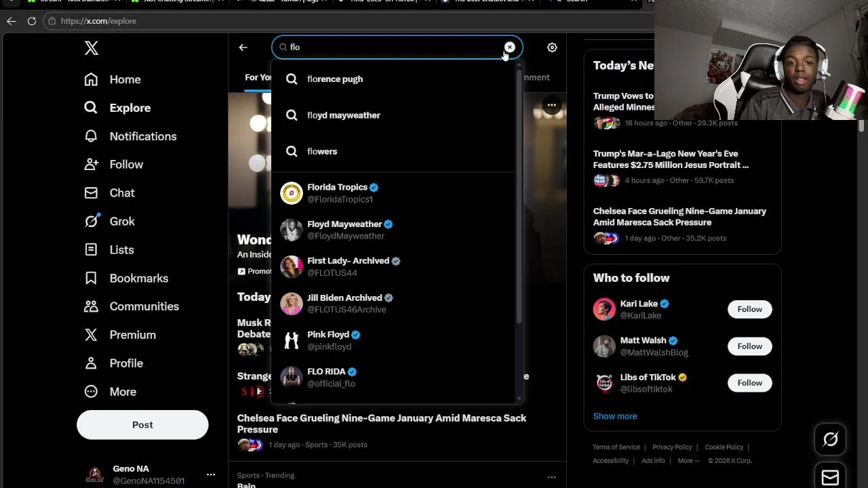This screenshot has width=868, height=488.
Task: Open the Explore page
Action: click(117, 108)
